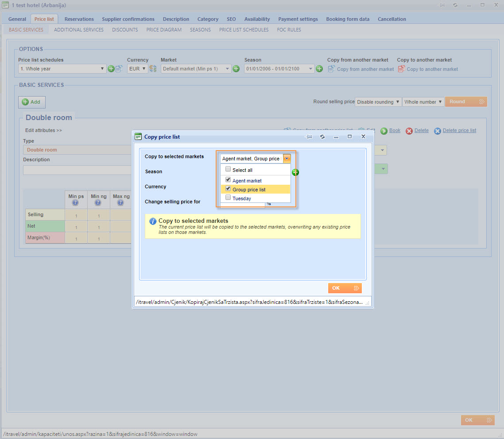The width and height of the screenshot is (504, 439).
Task: Click green Book play icon
Action: [x=384, y=131]
